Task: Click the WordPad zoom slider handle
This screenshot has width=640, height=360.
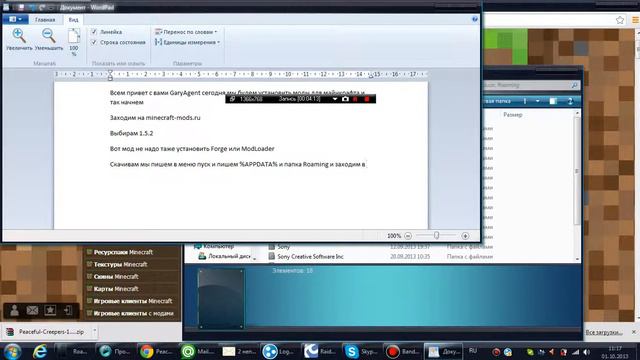Action: [436, 236]
